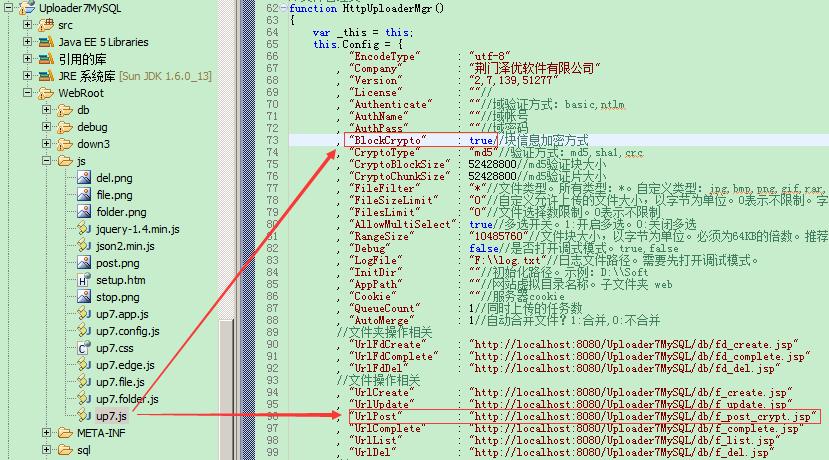
Task: Click the folder.png image icon
Action: tap(84, 212)
